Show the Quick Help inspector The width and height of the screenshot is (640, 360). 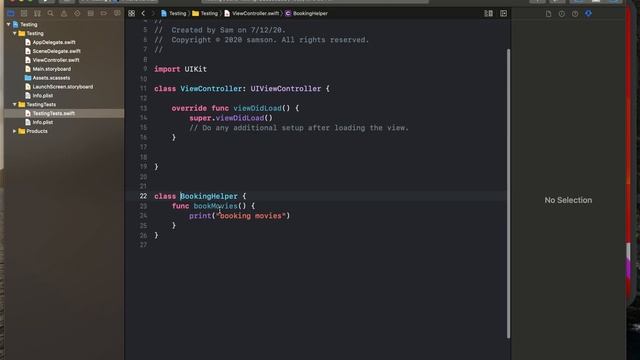click(x=575, y=14)
